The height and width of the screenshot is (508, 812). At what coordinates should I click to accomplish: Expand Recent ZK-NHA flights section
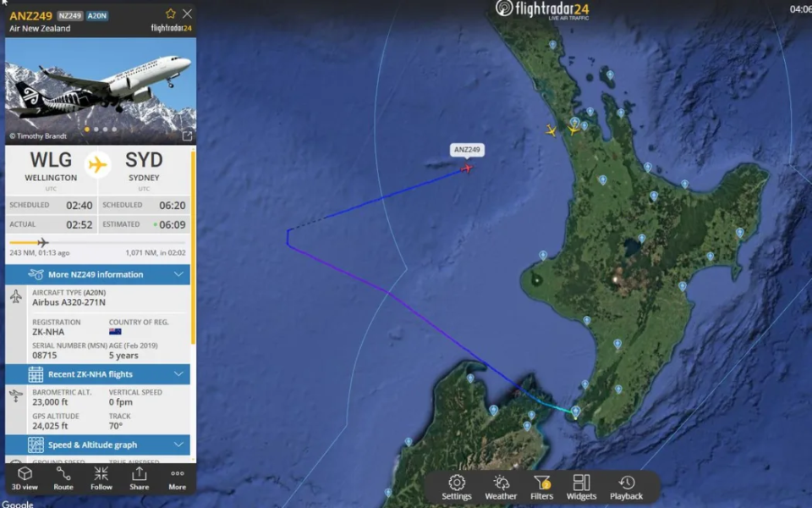(x=97, y=373)
